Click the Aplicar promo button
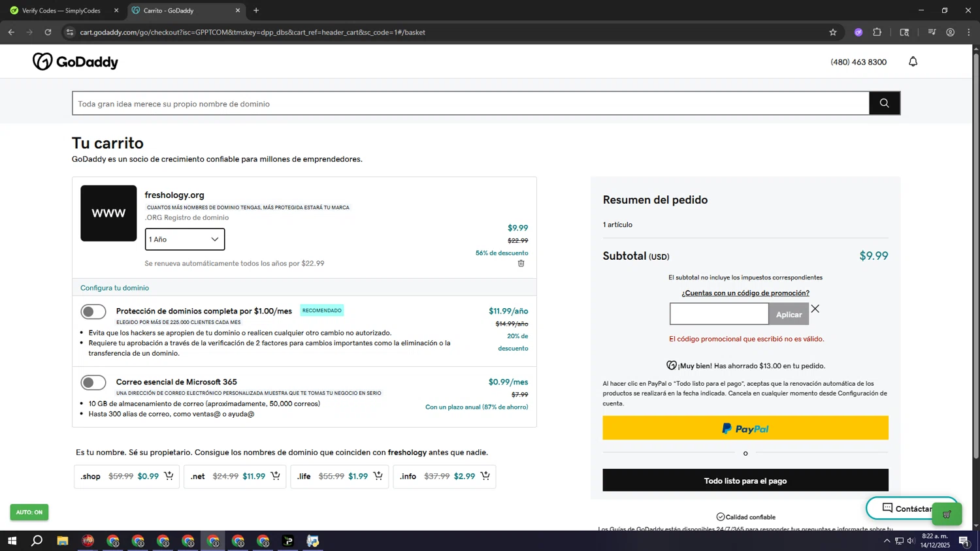This screenshot has height=551, width=980. click(x=789, y=314)
